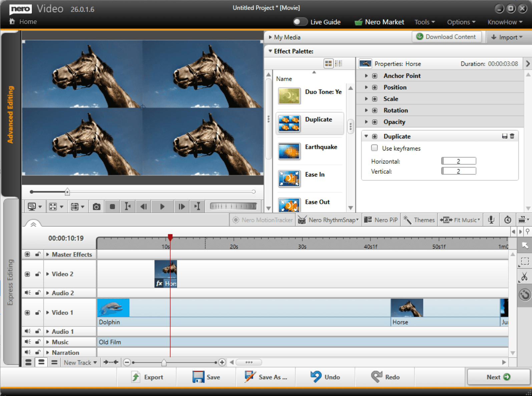Image resolution: width=532 pixels, height=396 pixels.
Task: Step back one frame in preview
Action: pyautogui.click(x=144, y=207)
